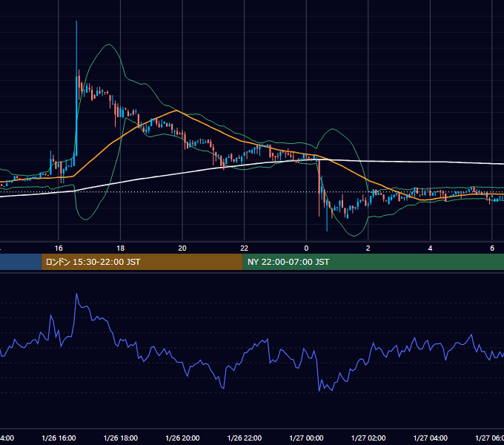Select the ロンドン 15:30-22:00 JST session bar
Image resolution: width=504 pixels, height=445 pixels.
coord(142,262)
